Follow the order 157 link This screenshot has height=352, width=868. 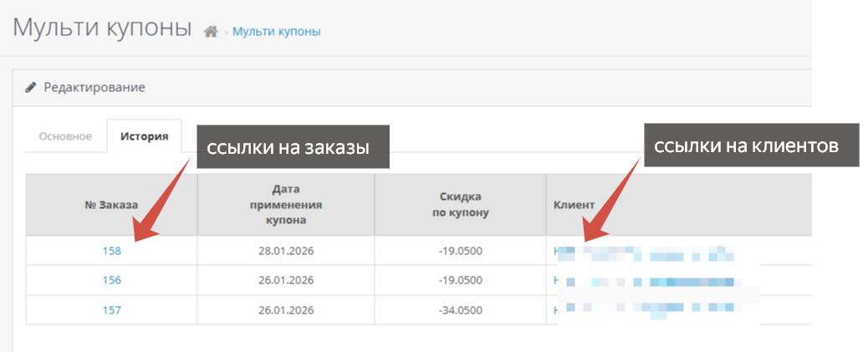pos(111,310)
